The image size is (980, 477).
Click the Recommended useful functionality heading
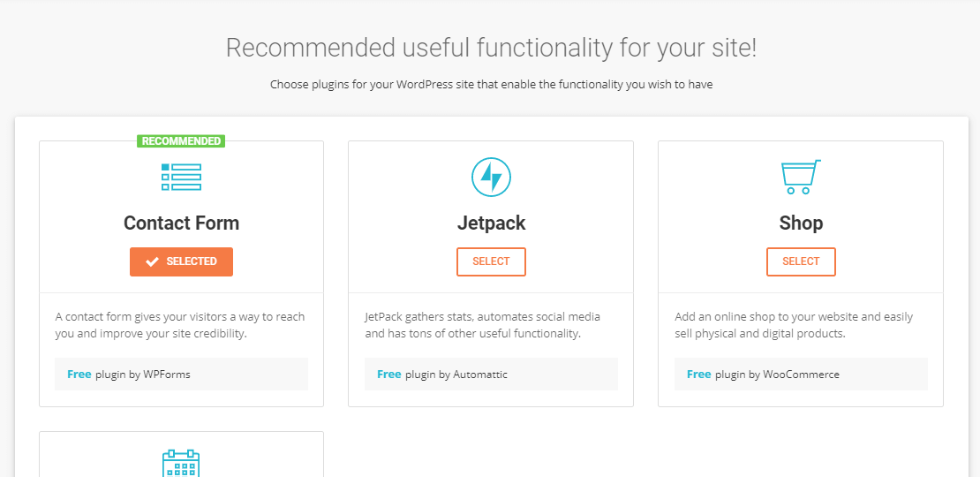click(491, 48)
